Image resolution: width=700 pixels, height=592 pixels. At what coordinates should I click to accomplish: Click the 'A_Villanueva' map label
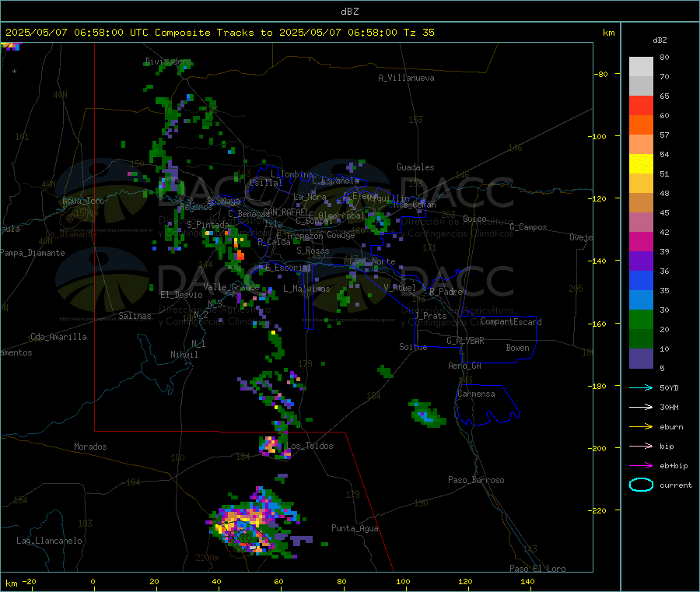pos(406,78)
